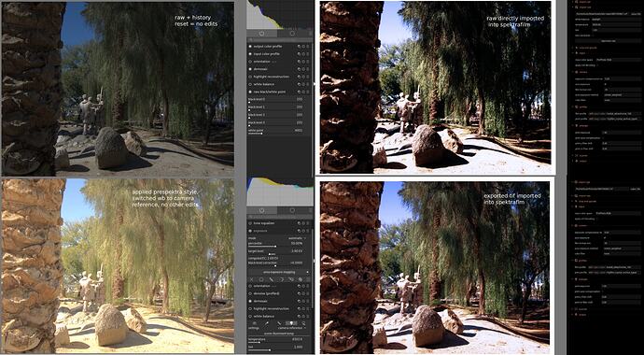Open presets menu of tone equalizer
The image size is (644, 355).
[x=308, y=223]
